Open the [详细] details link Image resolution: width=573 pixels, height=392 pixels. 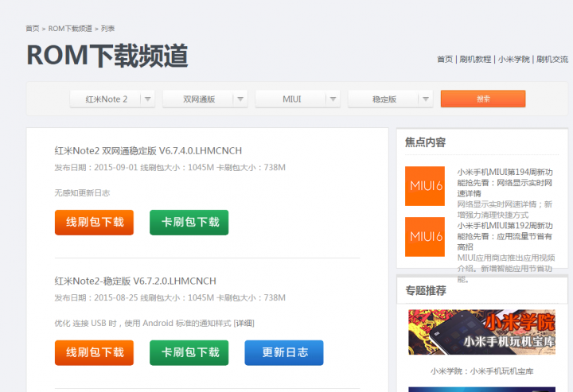click(x=244, y=323)
